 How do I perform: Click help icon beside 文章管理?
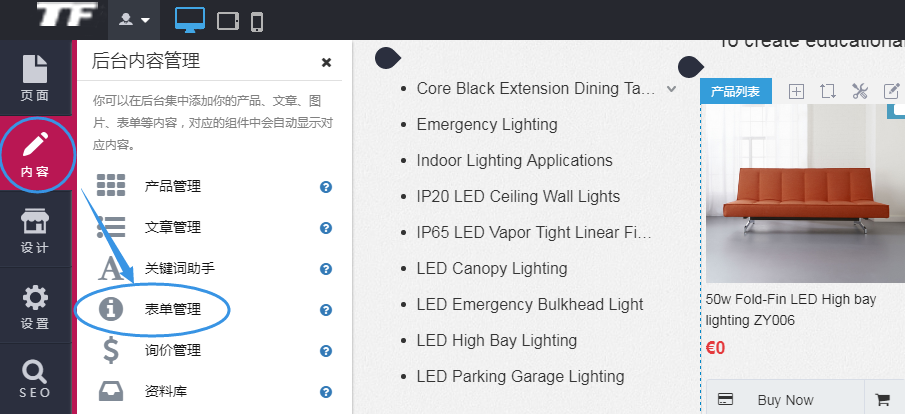[325, 228]
